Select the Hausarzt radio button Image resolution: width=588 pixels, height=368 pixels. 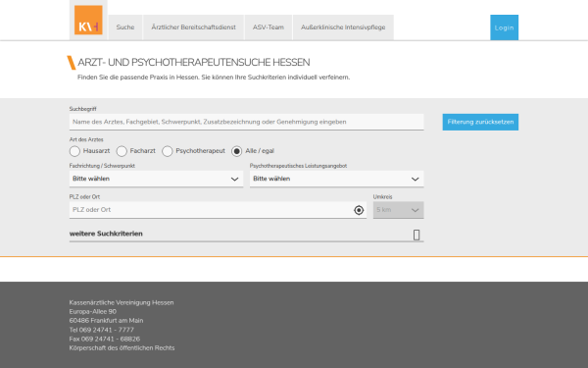pyautogui.click(x=74, y=151)
